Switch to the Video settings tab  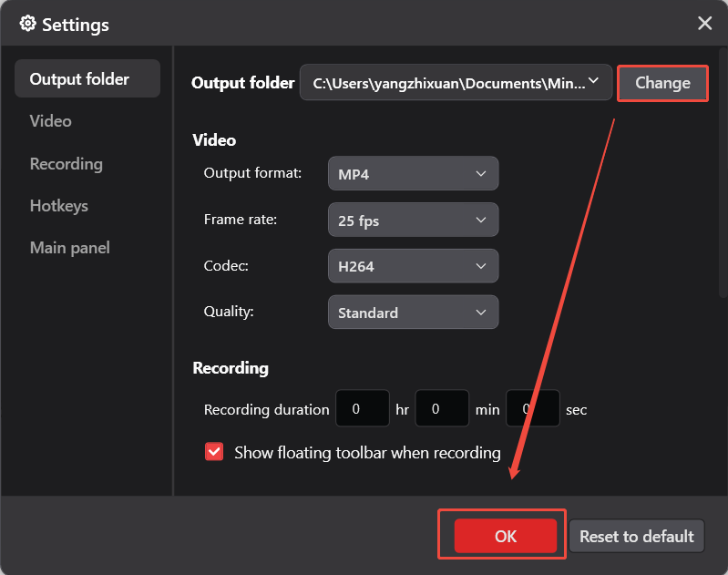51,121
